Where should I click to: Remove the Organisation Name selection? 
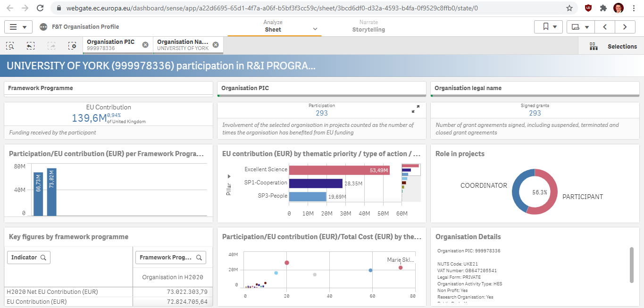click(216, 45)
